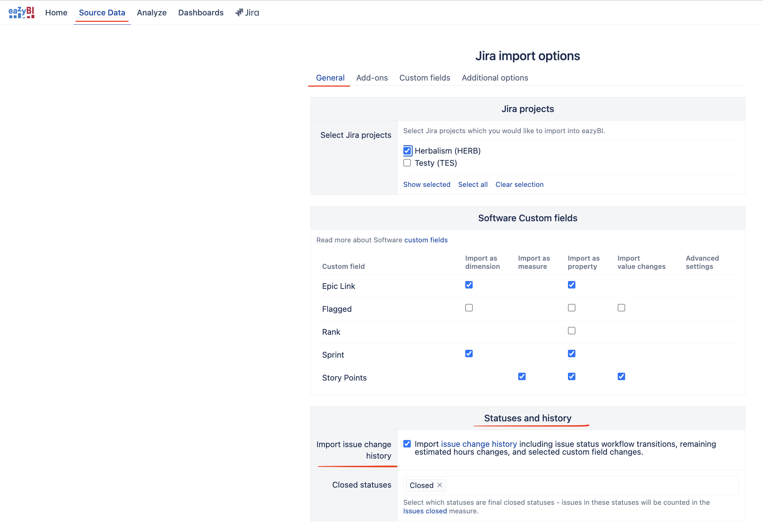Viewport: 763px width, 532px height.
Task: Toggle Story Points import value changes
Action: (x=621, y=376)
